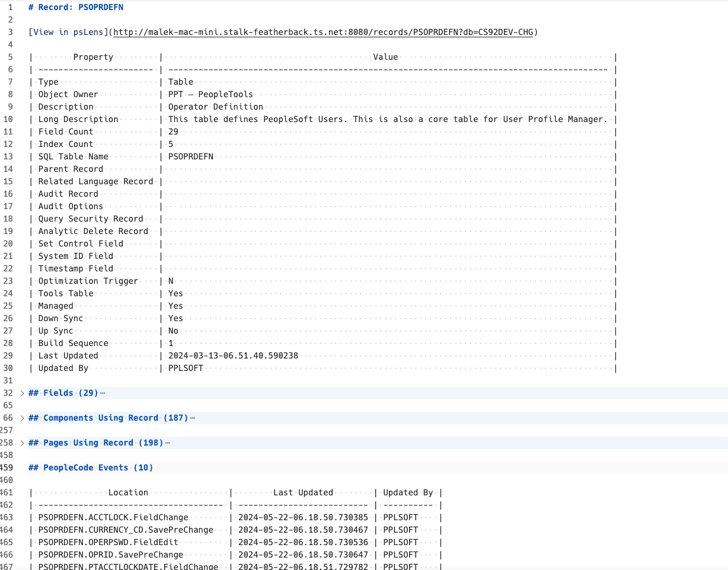Viewport: 728px width, 570px height.
Task: Click the 'Parent Record' property cell
Action: pyautogui.click(x=71, y=169)
